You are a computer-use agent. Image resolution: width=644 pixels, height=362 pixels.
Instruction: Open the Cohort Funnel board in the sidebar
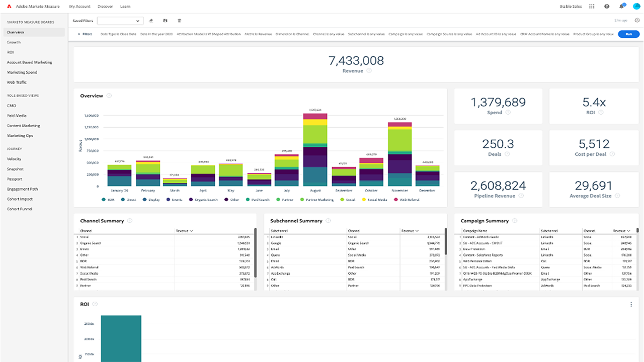pos(20,209)
